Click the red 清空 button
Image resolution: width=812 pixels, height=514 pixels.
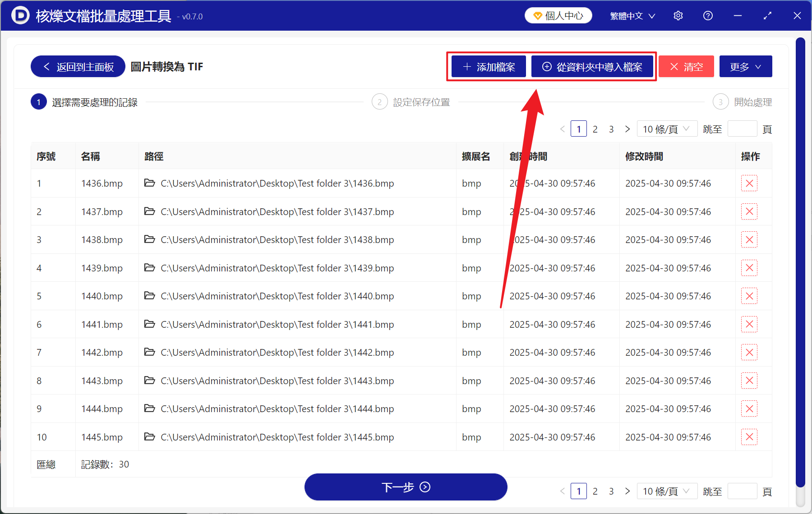click(686, 67)
